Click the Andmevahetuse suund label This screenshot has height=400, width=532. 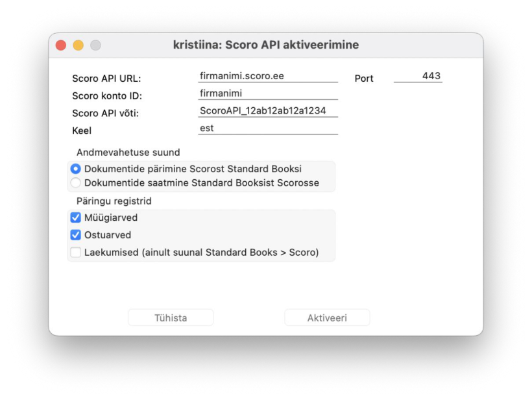tap(128, 153)
